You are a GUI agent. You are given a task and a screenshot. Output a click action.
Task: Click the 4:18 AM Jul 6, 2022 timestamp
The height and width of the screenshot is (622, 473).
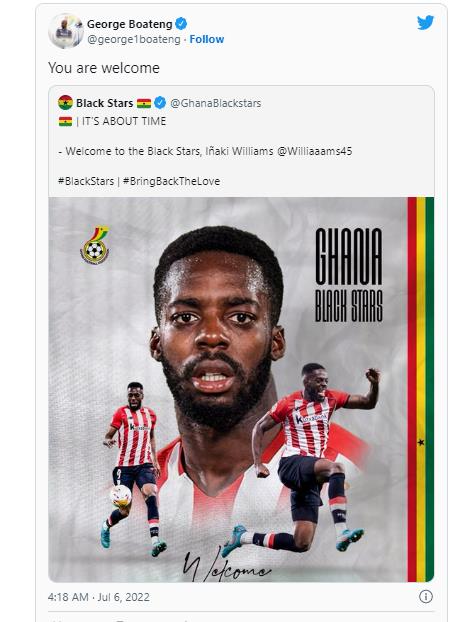tap(99, 597)
